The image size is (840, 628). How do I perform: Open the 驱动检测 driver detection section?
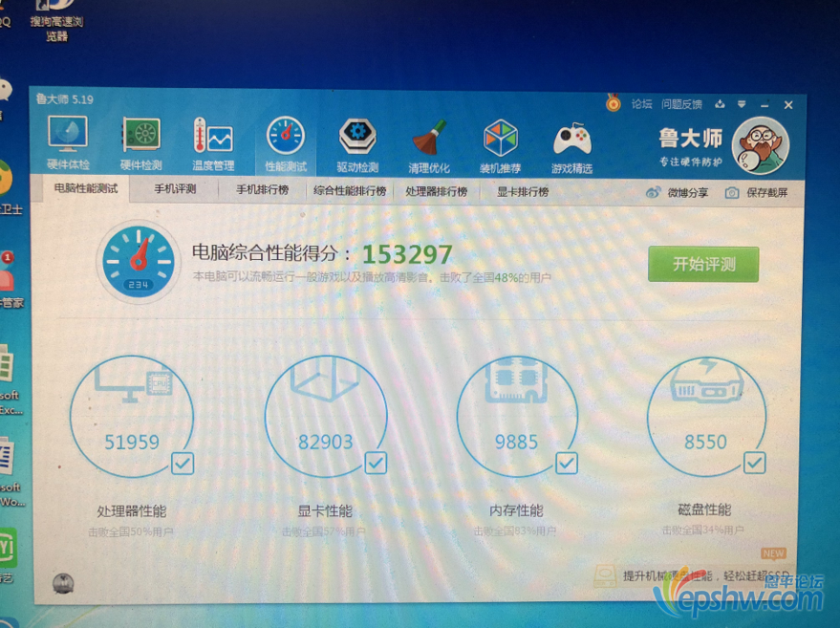[357, 144]
